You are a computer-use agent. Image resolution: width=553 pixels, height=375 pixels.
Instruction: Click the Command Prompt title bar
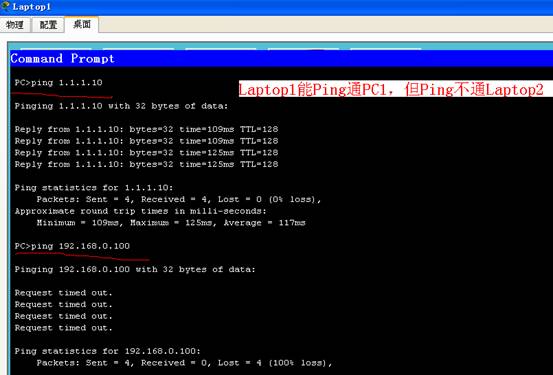[x=281, y=58]
